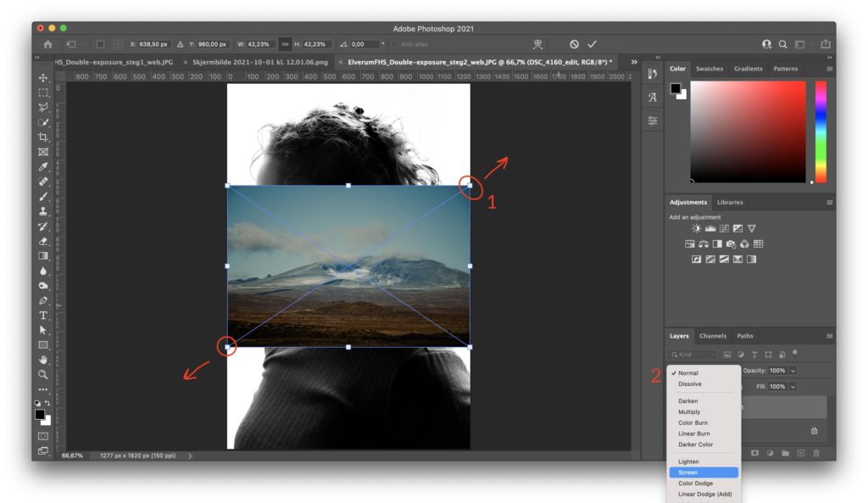
Task: Open Skjermbilde 2021-10-01 document tab
Action: (259, 62)
